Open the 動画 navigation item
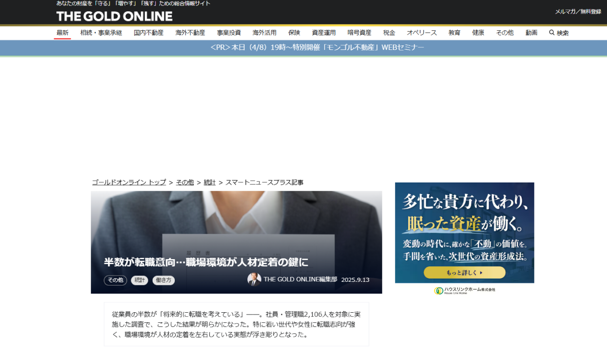 point(531,33)
